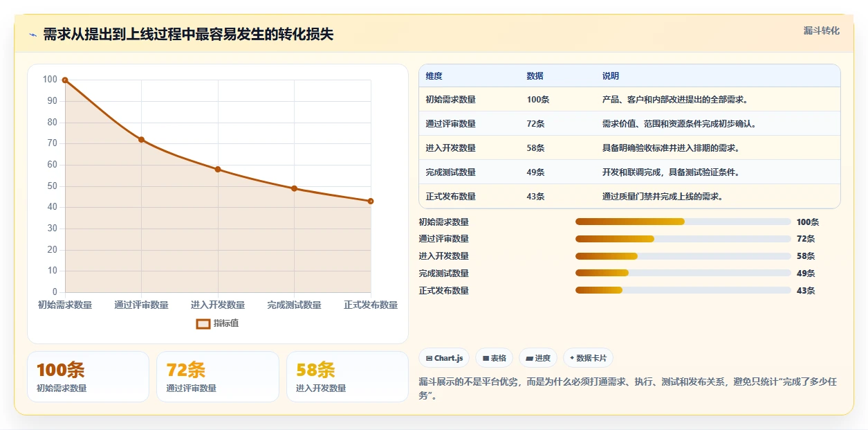Viewport: 868px width, 430px height.
Task: Click the chart data point at 进入开发数量
Action: [218, 170]
